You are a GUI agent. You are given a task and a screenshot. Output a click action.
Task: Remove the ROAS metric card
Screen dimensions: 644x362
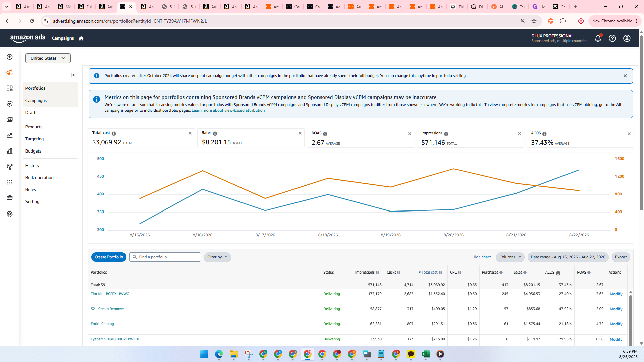(410, 134)
